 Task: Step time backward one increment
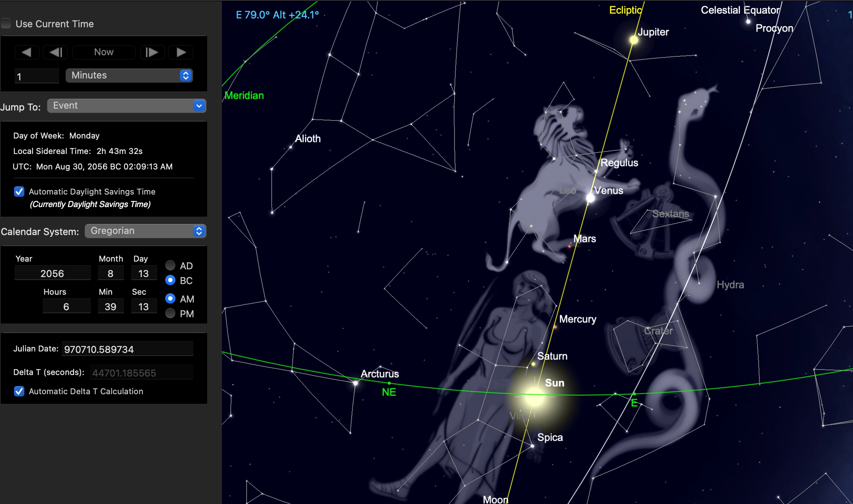coord(55,52)
